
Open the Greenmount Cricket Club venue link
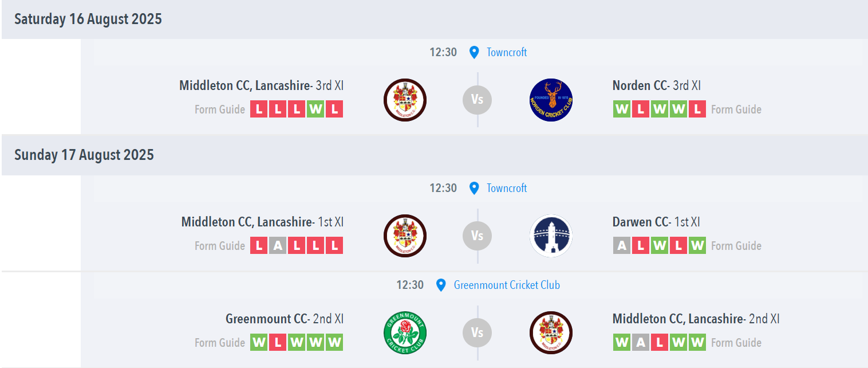coord(507,285)
